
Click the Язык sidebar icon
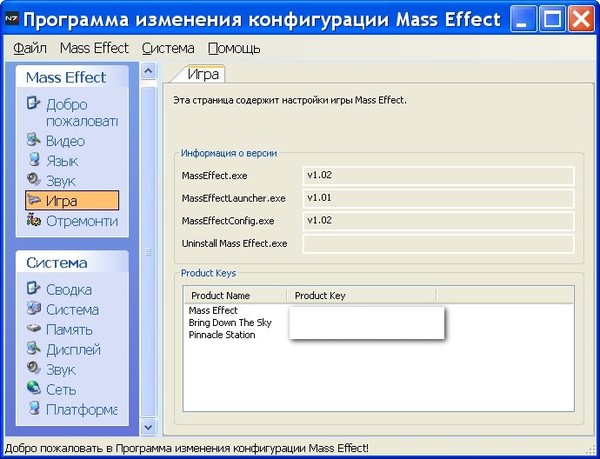click(x=34, y=160)
